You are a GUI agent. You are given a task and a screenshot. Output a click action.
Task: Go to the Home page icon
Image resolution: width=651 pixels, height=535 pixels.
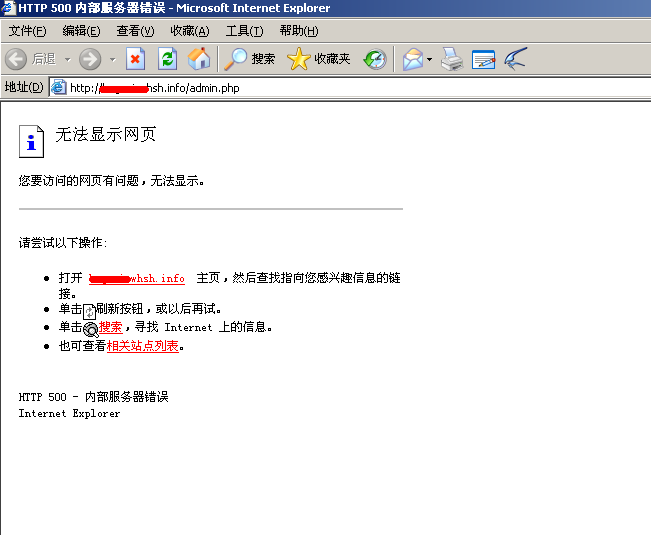pos(199,59)
